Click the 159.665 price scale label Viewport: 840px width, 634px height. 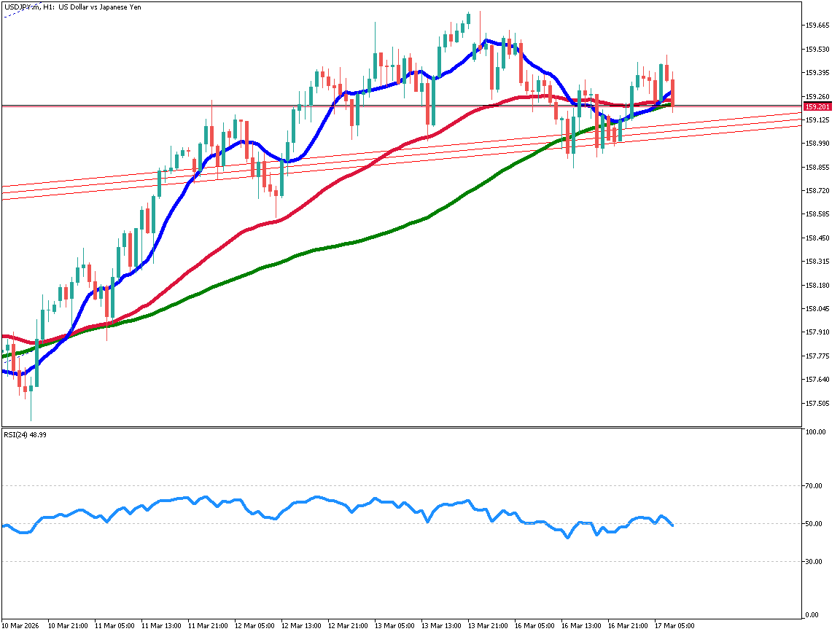817,26
